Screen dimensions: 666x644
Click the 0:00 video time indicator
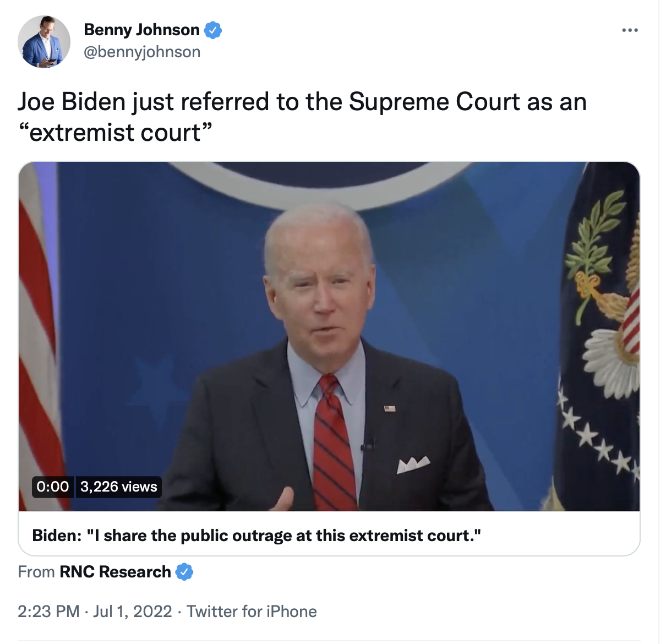[52, 487]
